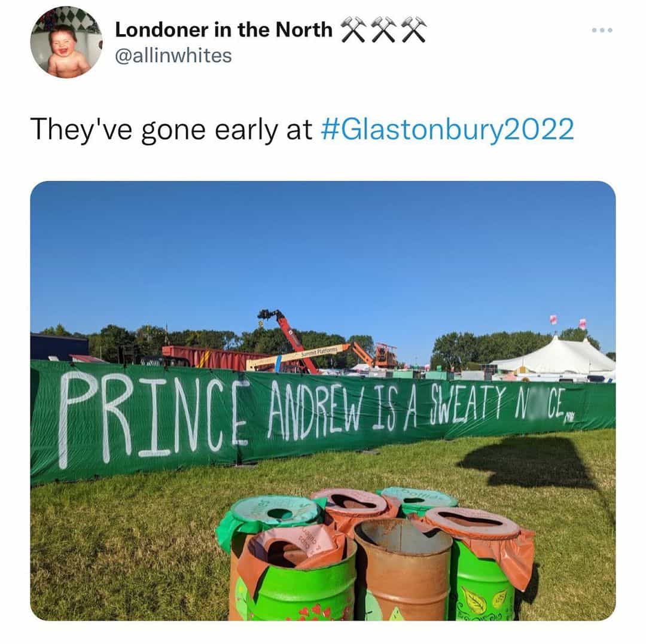Click the red crane arm in the photo
Image resolution: width=646 pixels, height=644 pixels.
point(294,340)
